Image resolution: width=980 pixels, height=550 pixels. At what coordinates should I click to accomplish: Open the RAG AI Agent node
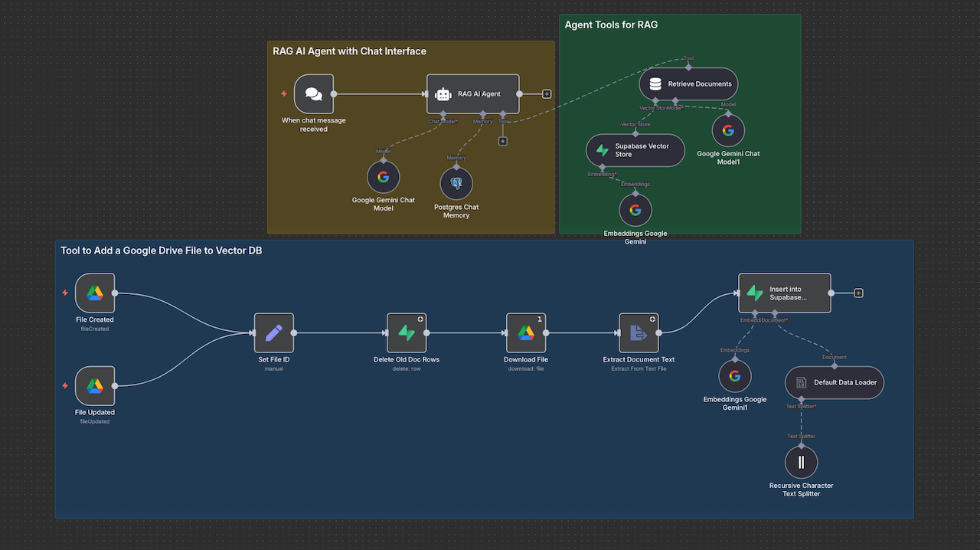(x=472, y=93)
